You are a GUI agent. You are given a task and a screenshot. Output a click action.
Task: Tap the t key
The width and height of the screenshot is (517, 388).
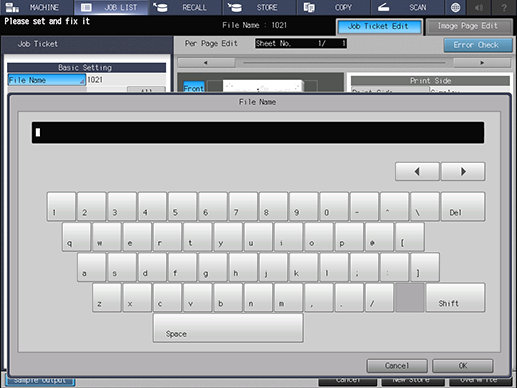point(198,237)
